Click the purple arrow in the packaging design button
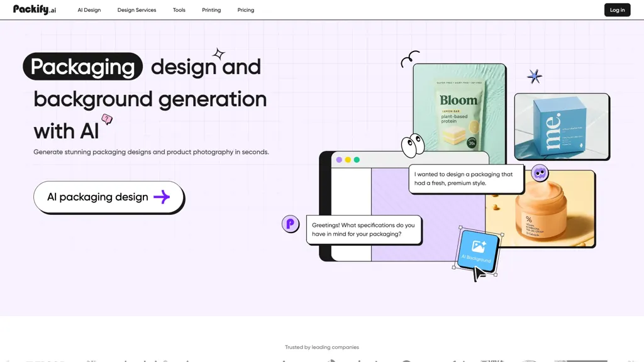The width and height of the screenshot is (644, 362). pyautogui.click(x=162, y=197)
